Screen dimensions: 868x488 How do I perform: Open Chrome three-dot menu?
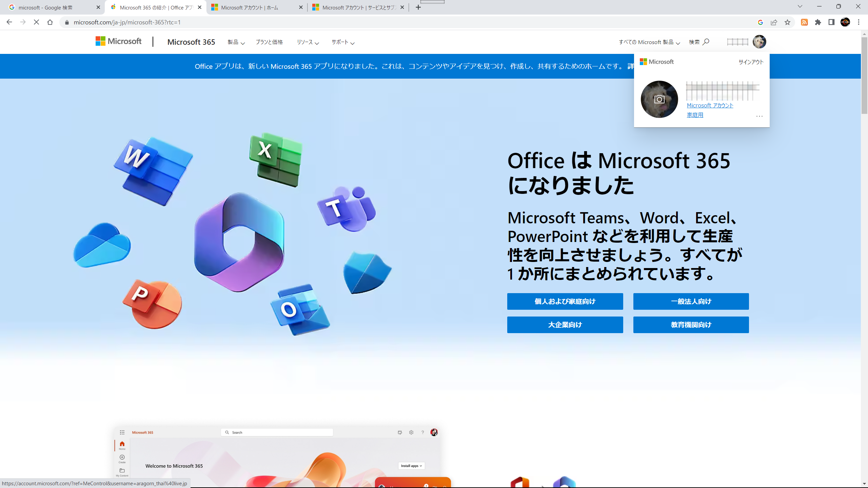click(859, 22)
